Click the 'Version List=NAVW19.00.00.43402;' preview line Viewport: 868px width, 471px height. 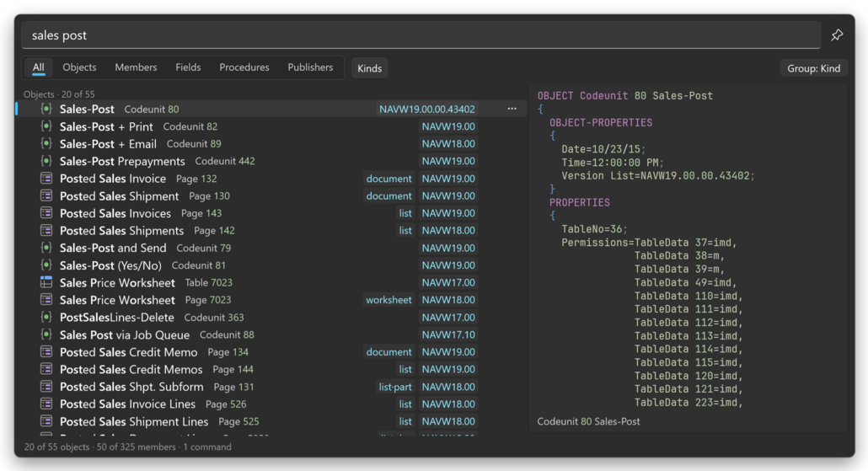point(658,175)
